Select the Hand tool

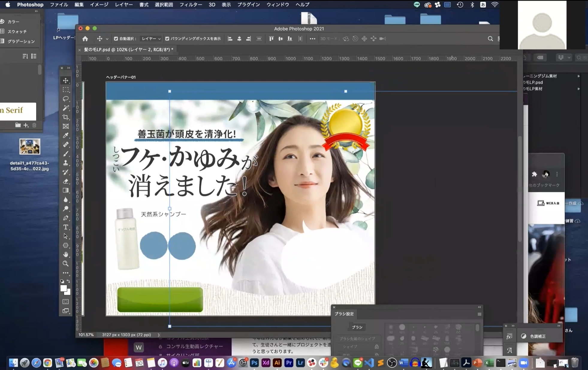pyautogui.click(x=66, y=255)
